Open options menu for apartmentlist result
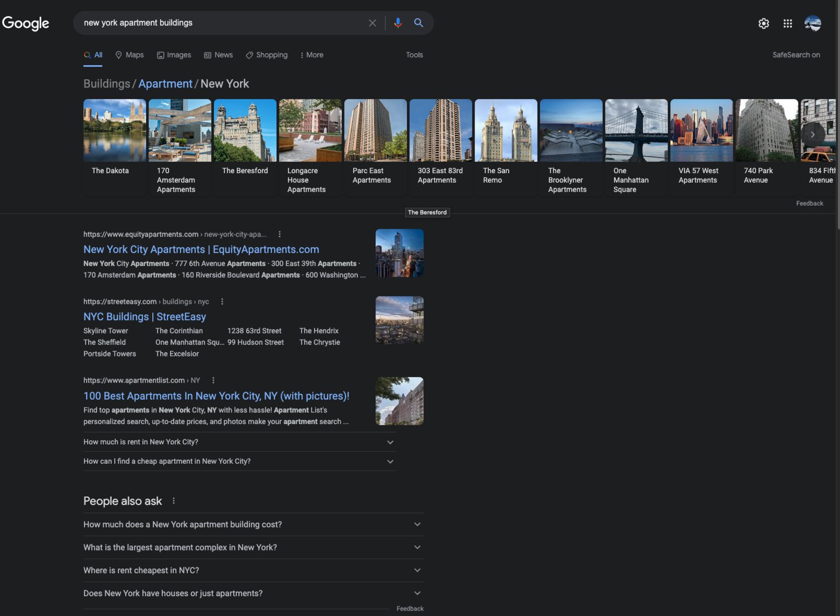Image resolution: width=840 pixels, height=616 pixels. (213, 380)
